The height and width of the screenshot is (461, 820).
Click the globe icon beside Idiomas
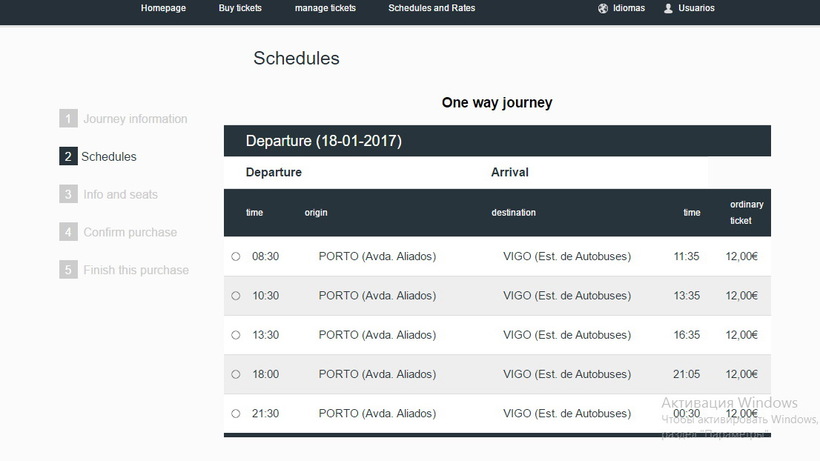click(603, 8)
